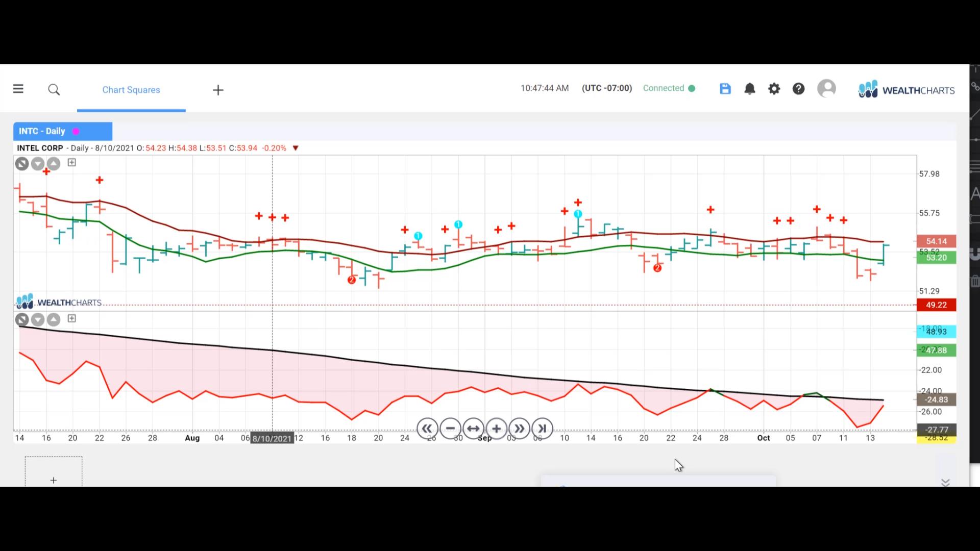The width and height of the screenshot is (980, 551).
Task: Move price pane up with arrow icon
Action: [54, 164]
